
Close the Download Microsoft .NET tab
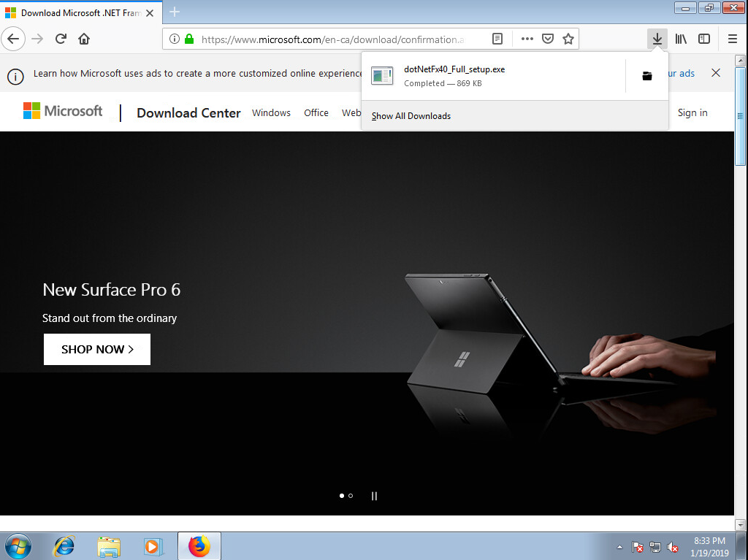click(150, 13)
